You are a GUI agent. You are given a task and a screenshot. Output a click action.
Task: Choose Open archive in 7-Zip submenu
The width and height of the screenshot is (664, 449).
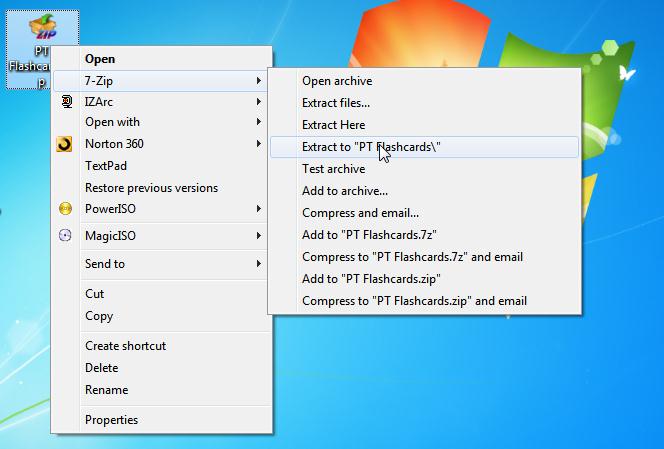click(x=424, y=81)
